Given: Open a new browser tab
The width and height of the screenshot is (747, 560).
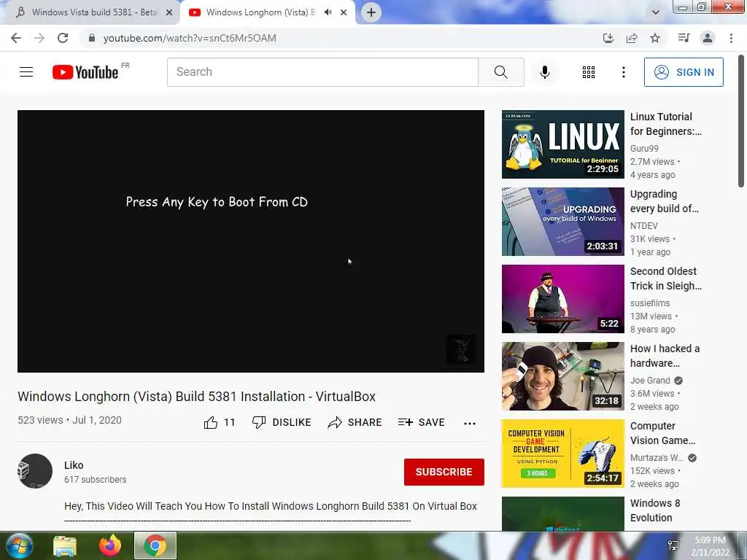Looking at the screenshot, I should (x=371, y=12).
